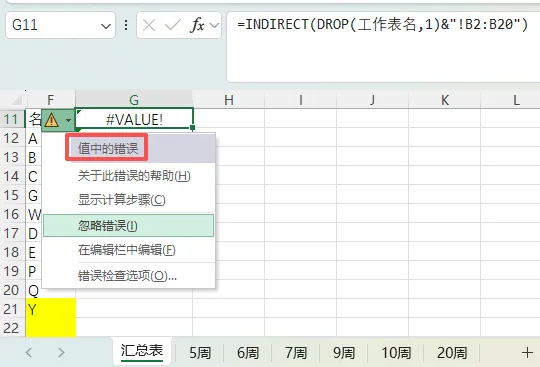Click the empty yellow cell F22
The image size is (540, 367).
pyautogui.click(x=51, y=327)
